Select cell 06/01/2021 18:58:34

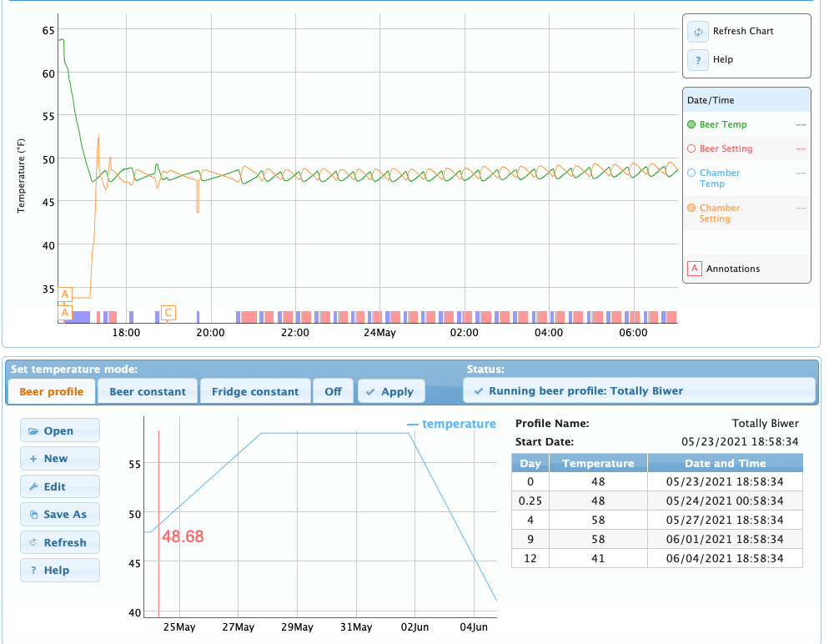click(725, 540)
